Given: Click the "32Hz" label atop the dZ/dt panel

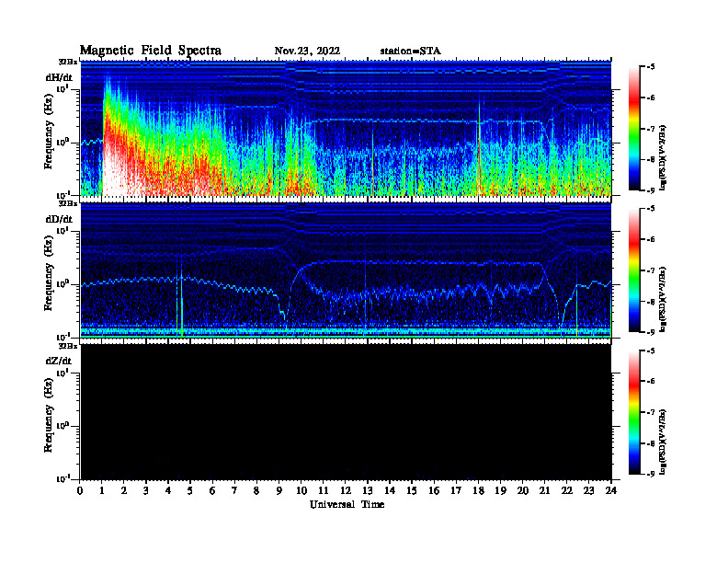Looking at the screenshot, I should pos(67,346).
